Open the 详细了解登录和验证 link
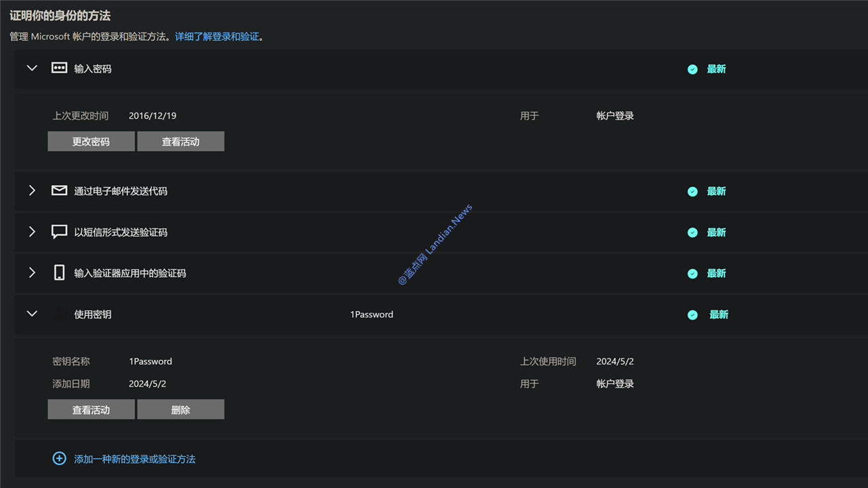 (x=217, y=37)
